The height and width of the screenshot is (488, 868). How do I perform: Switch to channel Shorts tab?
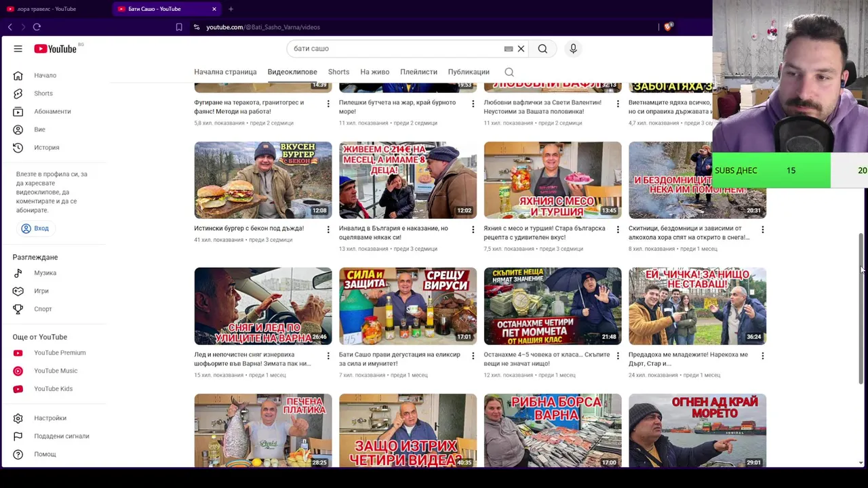pyautogui.click(x=338, y=72)
